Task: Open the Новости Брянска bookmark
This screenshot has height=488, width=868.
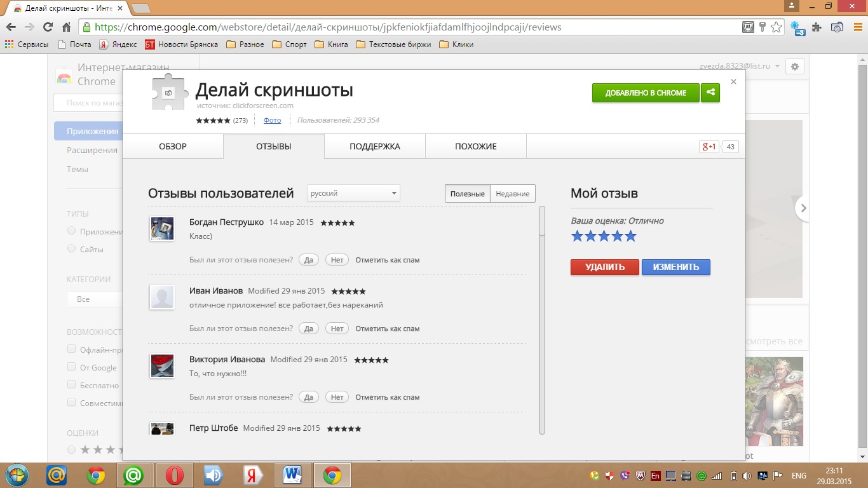Action: click(181, 44)
